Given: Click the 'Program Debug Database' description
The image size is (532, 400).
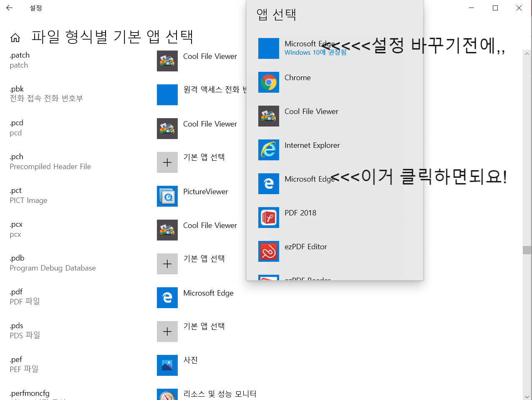Looking at the screenshot, I should click(x=53, y=268).
